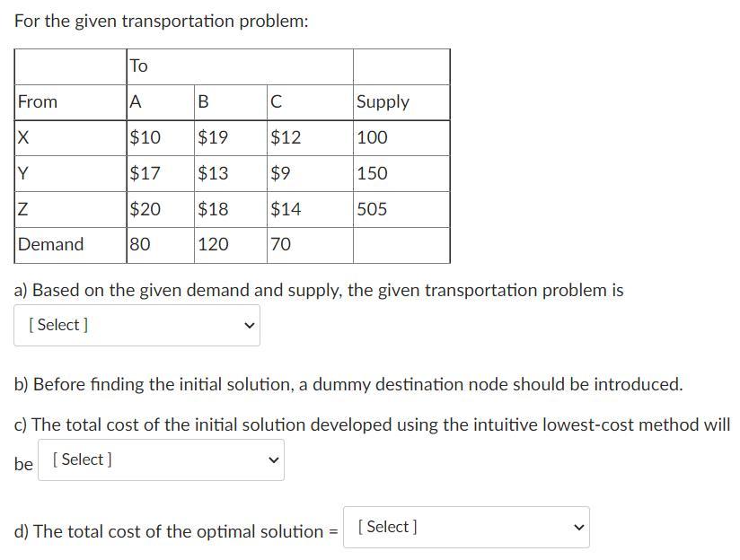740x560 pixels.
Task: Click the Demand row label
Action: pos(51,244)
